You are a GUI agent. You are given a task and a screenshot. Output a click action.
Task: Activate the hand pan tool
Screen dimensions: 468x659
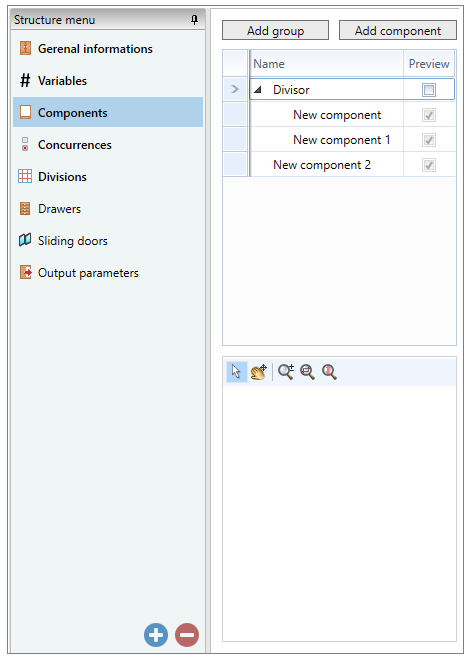tap(258, 372)
